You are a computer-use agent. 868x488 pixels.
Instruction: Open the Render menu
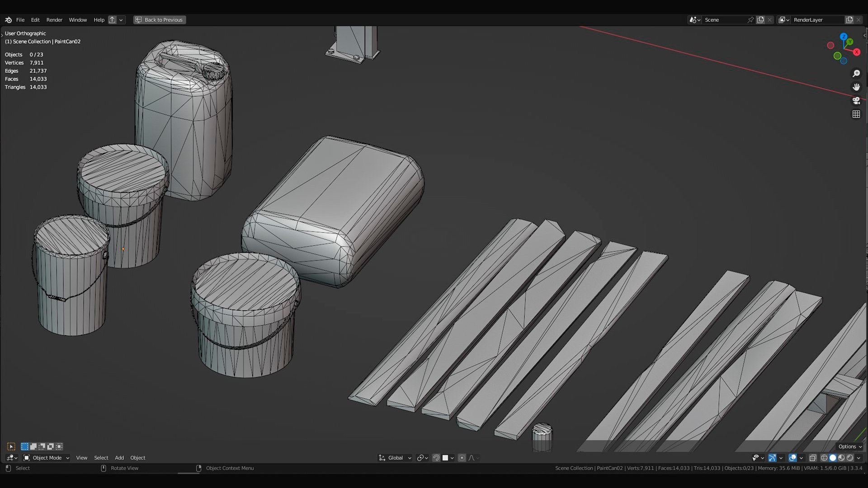(54, 20)
